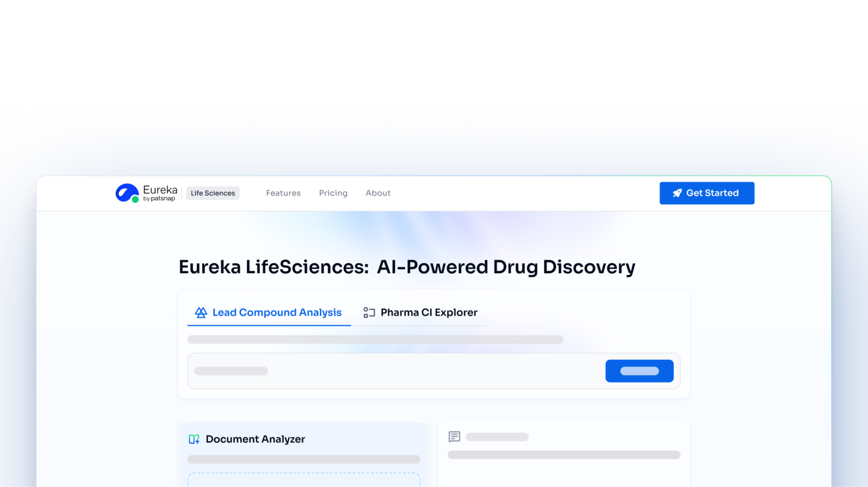Click the comment bubble icon on the right card
868x487 pixels.
pyautogui.click(x=454, y=437)
